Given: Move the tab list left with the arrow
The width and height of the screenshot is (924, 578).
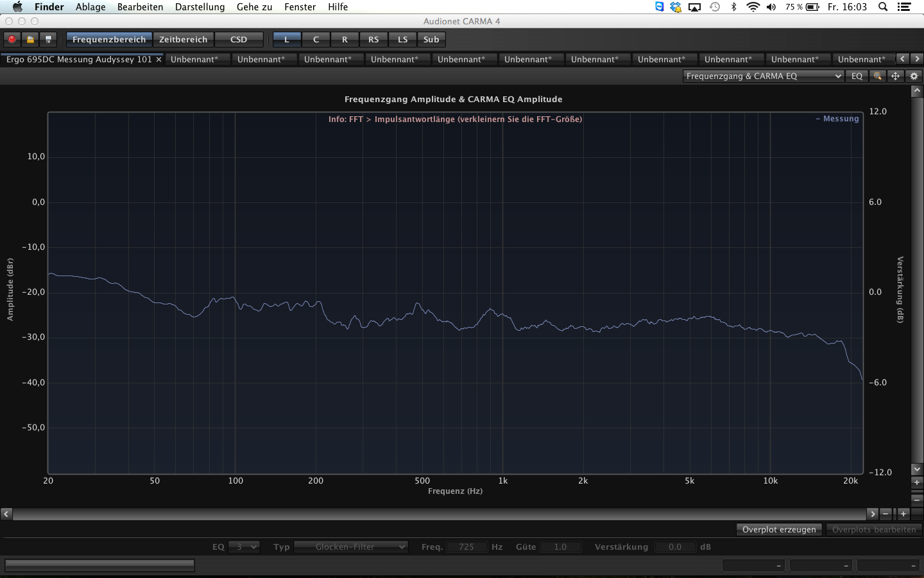Looking at the screenshot, I should pyautogui.click(x=903, y=58).
